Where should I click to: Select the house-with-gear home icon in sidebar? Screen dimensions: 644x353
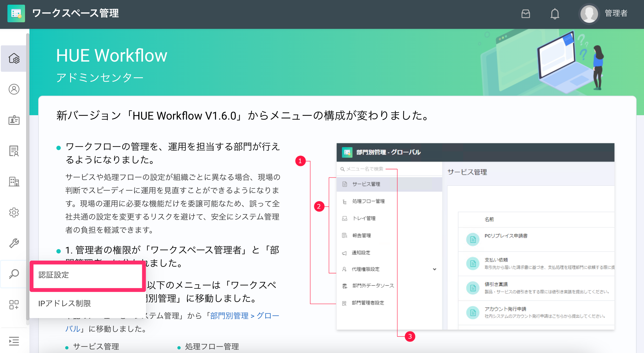coord(14,58)
